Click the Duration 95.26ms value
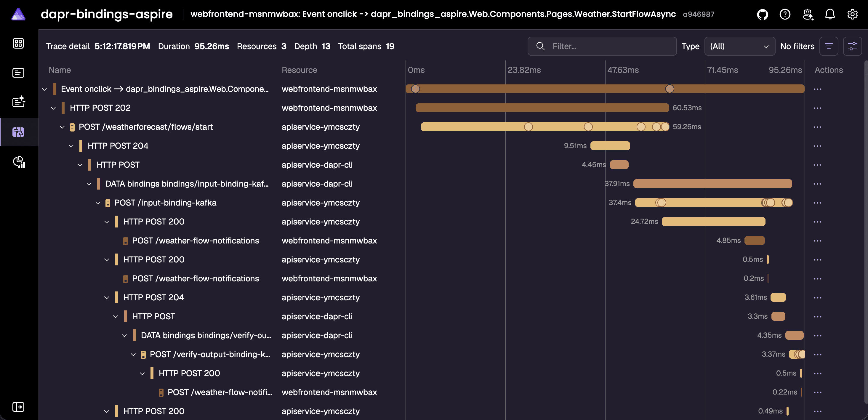 pos(212,47)
